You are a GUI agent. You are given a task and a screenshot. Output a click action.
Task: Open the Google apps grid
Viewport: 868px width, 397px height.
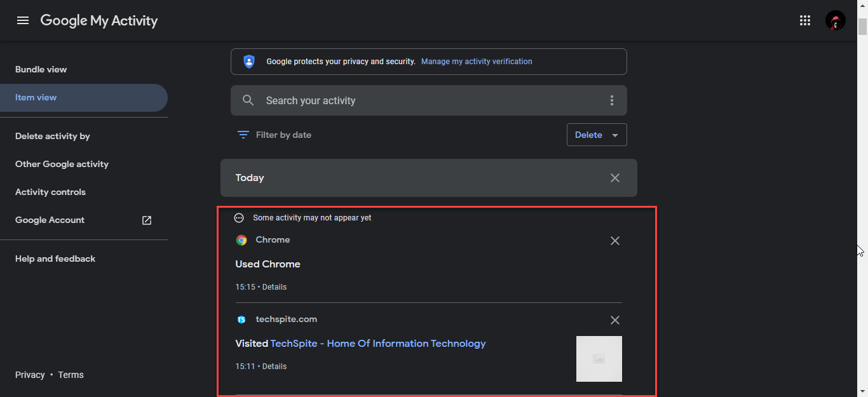pos(805,20)
